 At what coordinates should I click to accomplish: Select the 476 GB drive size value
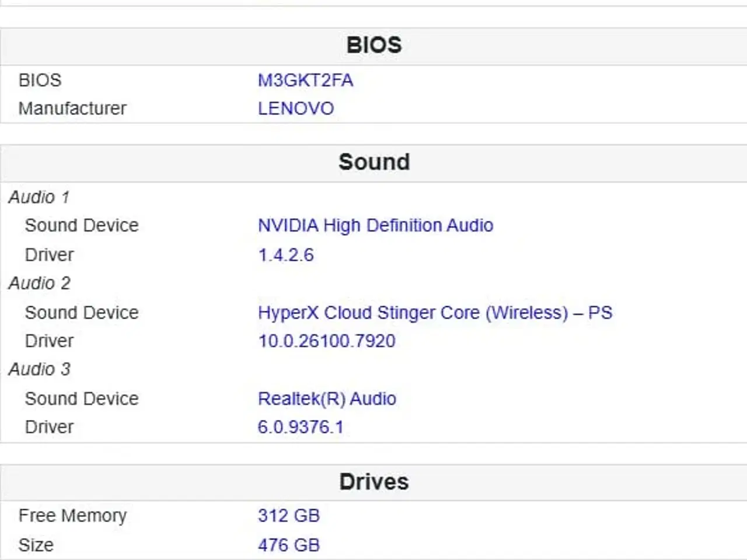click(x=288, y=545)
